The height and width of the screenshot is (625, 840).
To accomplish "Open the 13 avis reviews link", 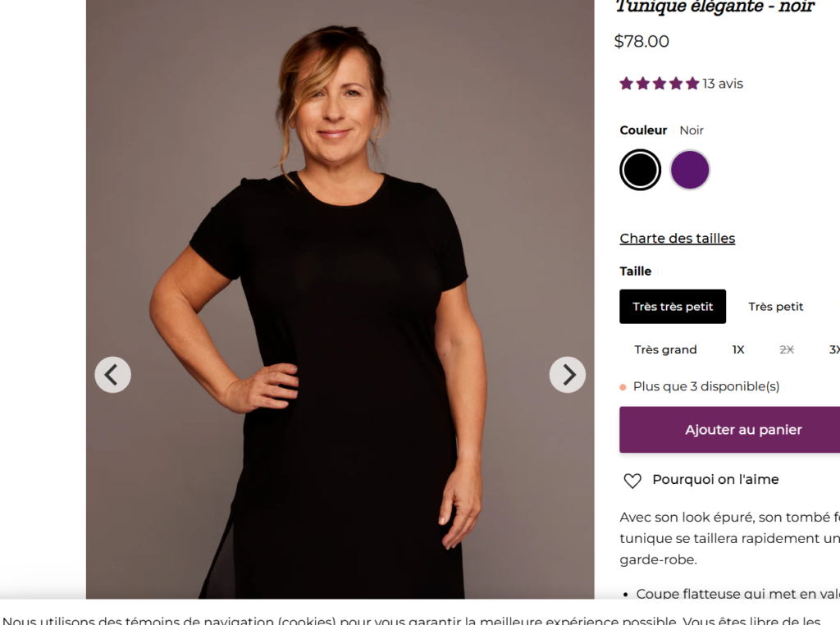I will tap(723, 84).
